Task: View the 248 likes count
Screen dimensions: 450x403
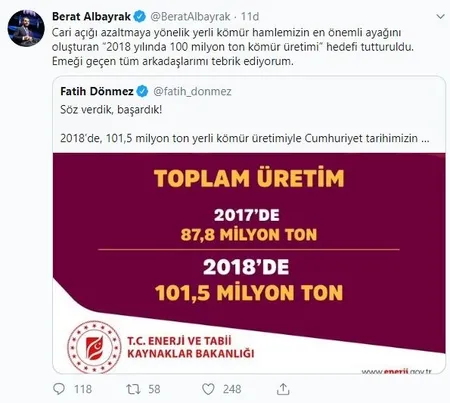Action: coord(232,389)
